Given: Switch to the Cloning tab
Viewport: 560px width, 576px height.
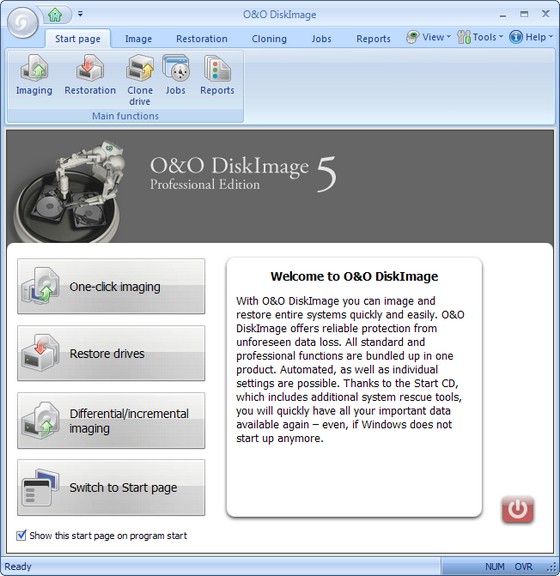Looking at the screenshot, I should click(269, 39).
